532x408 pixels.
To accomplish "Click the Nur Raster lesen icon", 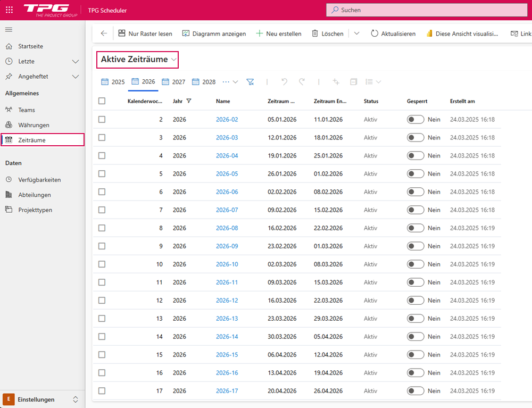I will pos(122,34).
